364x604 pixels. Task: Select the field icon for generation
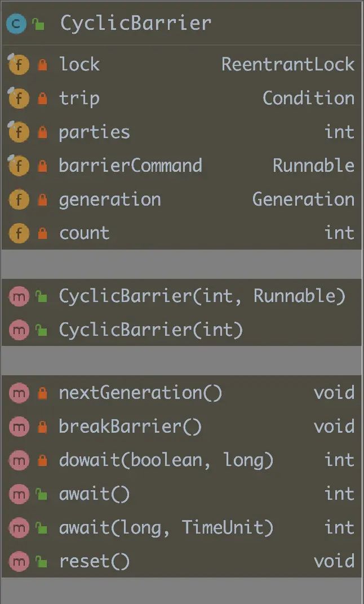[x=17, y=199]
